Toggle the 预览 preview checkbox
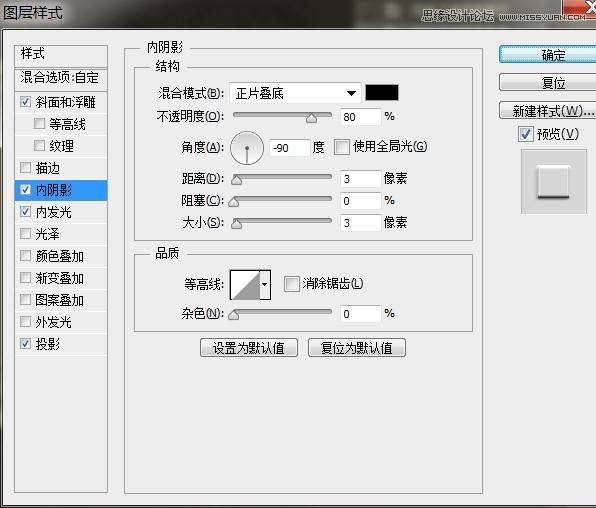This screenshot has width=596, height=508. [x=526, y=134]
